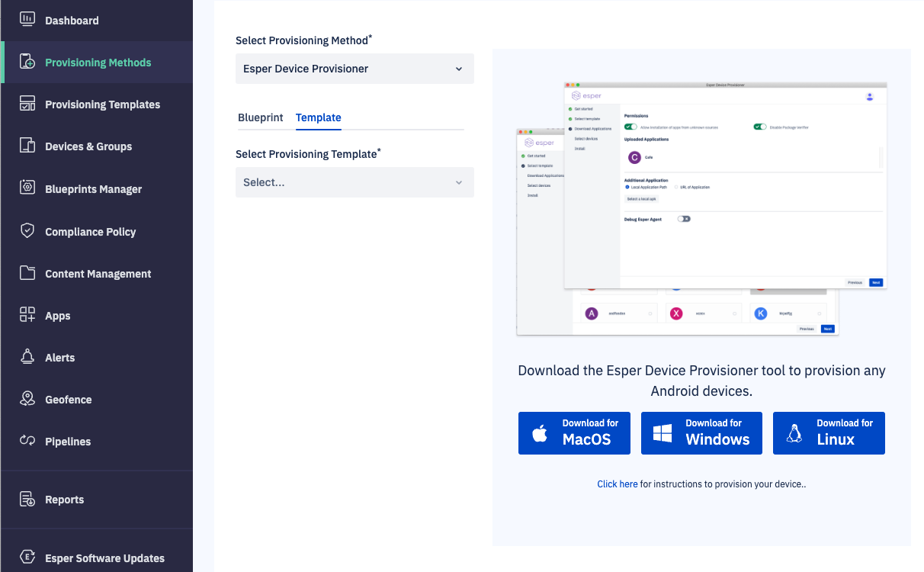Select the Pipelines sidebar icon
Viewport: 924px width, 572px height.
(x=27, y=441)
